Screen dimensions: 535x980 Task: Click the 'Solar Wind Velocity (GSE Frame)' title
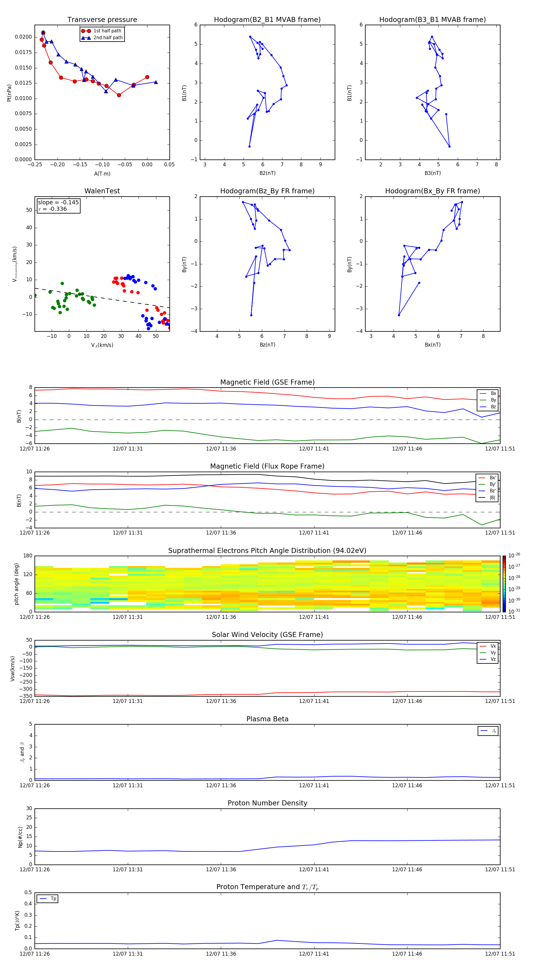(267, 635)
